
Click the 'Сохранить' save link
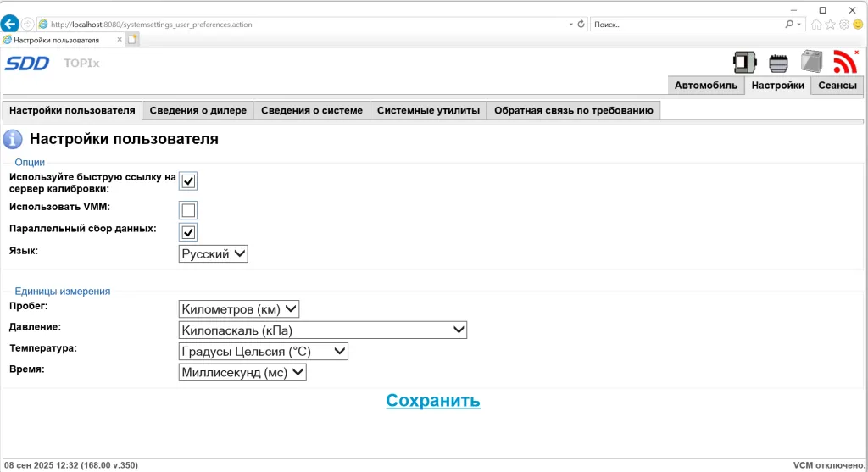[x=433, y=401]
